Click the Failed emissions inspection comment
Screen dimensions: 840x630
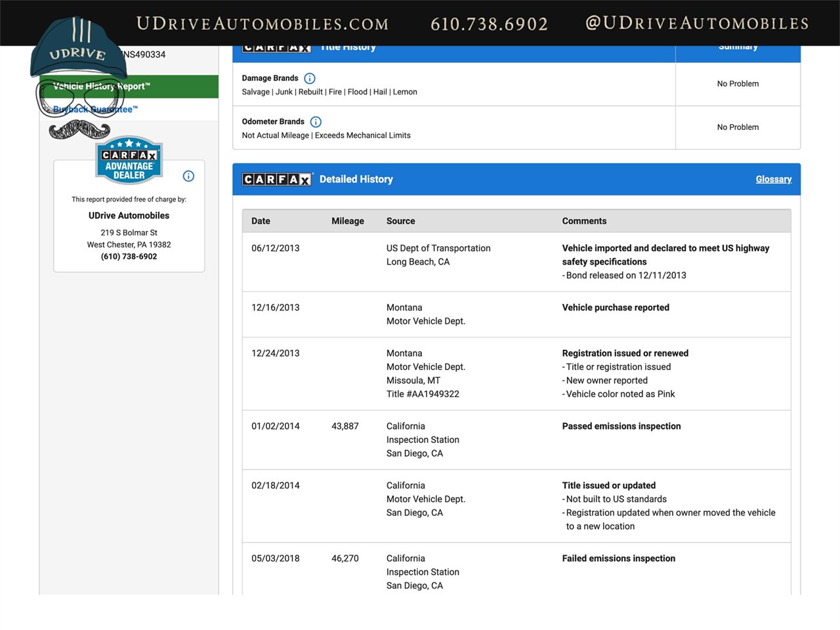tap(619, 558)
